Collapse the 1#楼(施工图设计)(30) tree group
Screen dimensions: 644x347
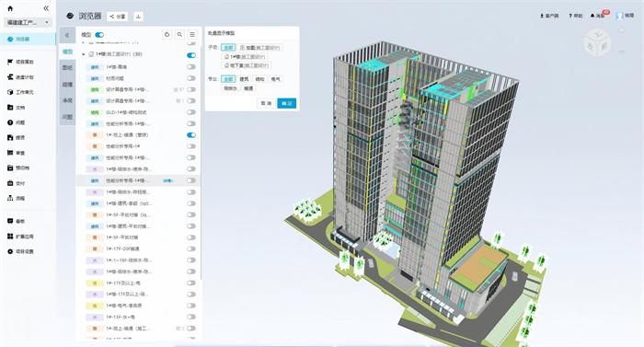coord(84,54)
